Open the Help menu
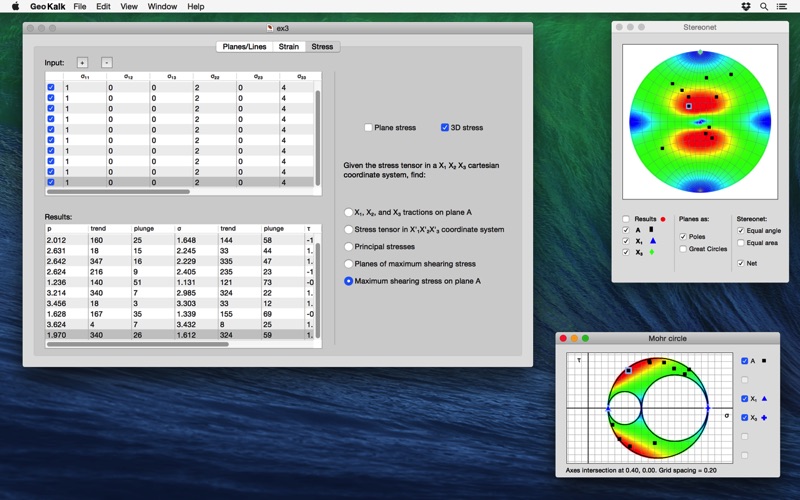The image size is (800, 500). pos(195,7)
